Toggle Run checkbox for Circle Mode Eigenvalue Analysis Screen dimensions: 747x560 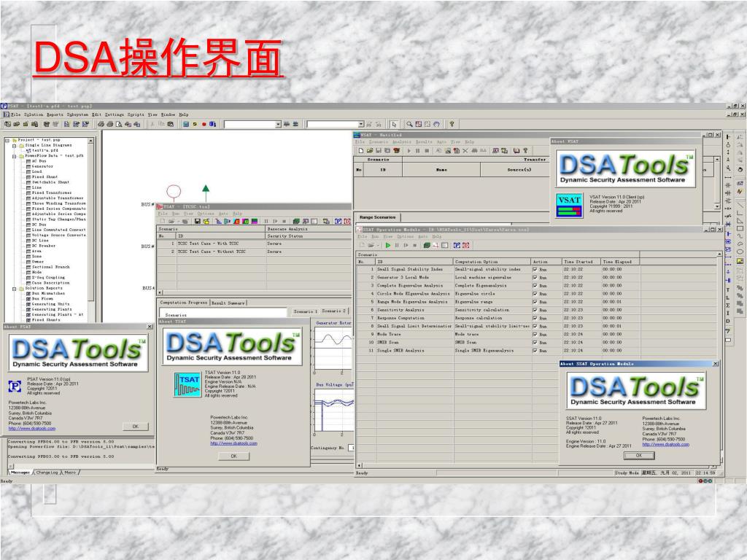tap(535, 294)
